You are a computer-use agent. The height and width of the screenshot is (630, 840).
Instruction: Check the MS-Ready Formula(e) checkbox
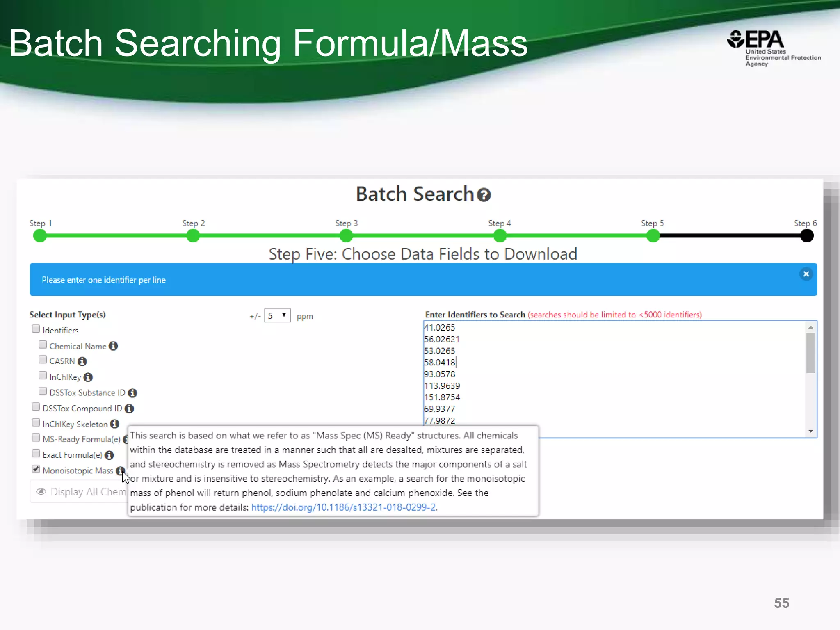point(36,438)
